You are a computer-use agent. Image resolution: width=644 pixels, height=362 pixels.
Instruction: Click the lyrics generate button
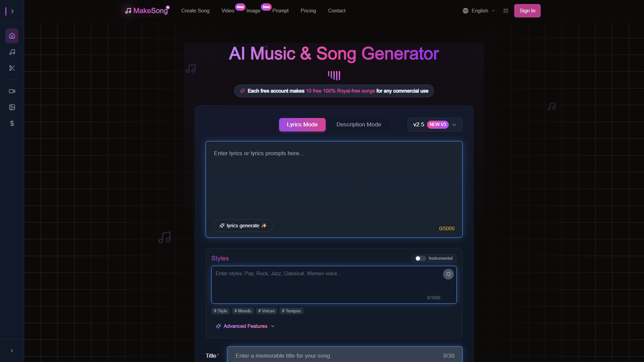pos(243,226)
